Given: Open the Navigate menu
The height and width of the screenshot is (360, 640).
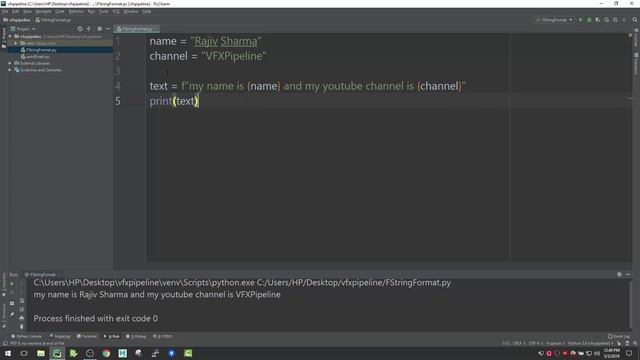Looking at the screenshot, I should [x=43, y=11].
